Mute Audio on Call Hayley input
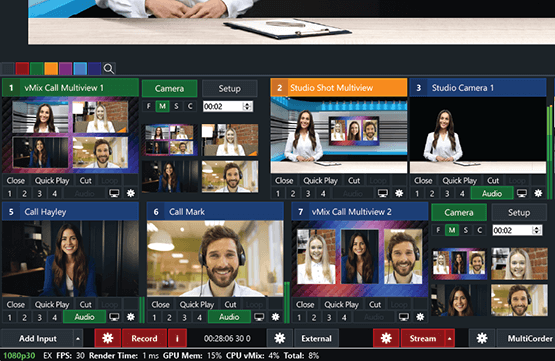 coord(84,317)
